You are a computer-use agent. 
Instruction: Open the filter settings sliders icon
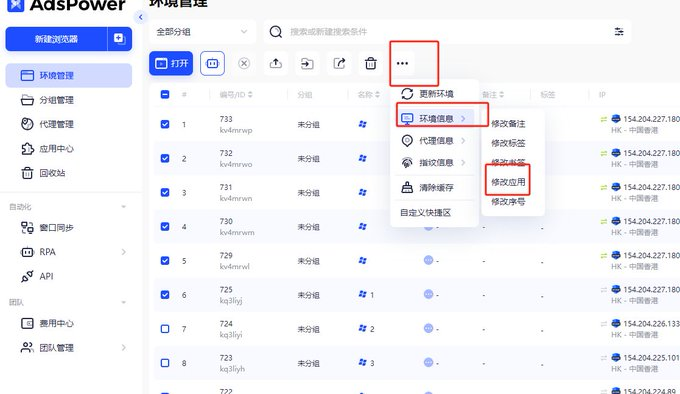click(x=619, y=31)
